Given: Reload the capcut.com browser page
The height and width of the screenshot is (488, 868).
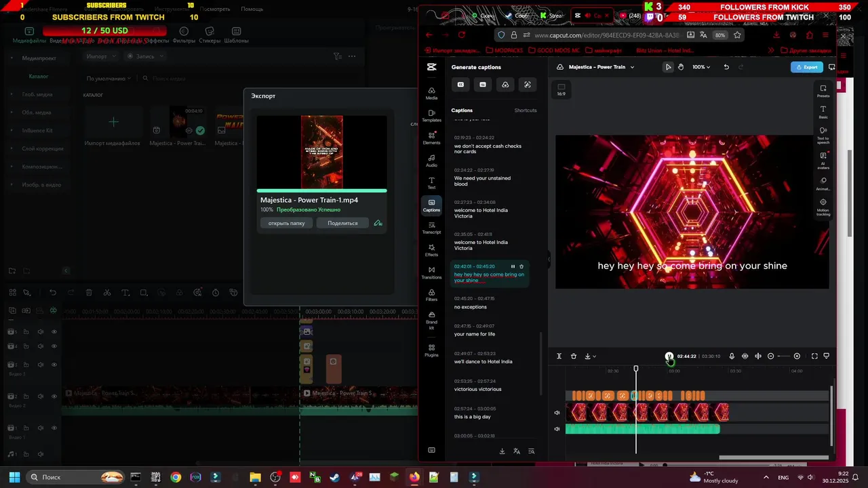Looking at the screenshot, I should click(x=462, y=35).
